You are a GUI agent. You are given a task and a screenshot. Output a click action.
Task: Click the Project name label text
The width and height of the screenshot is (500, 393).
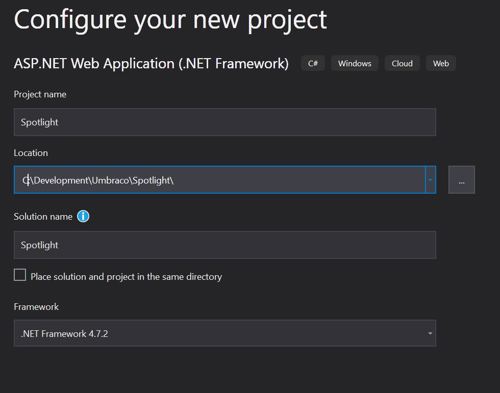40,95
